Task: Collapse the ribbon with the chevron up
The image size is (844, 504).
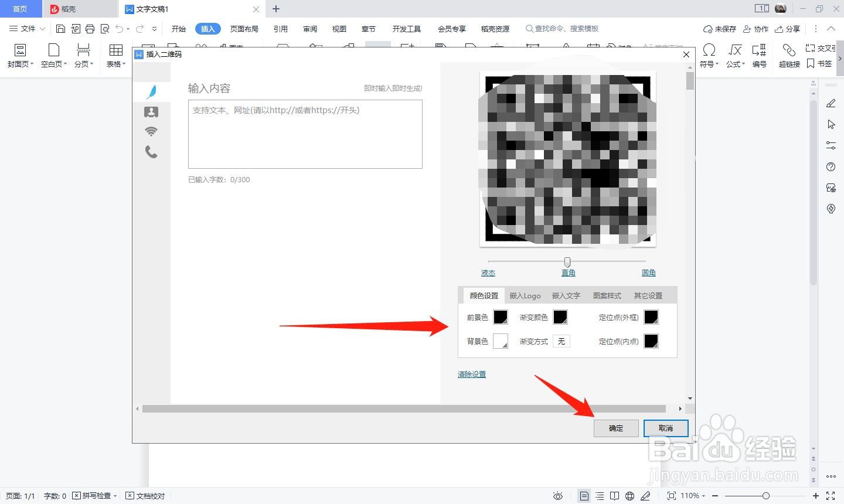Action: 831,29
